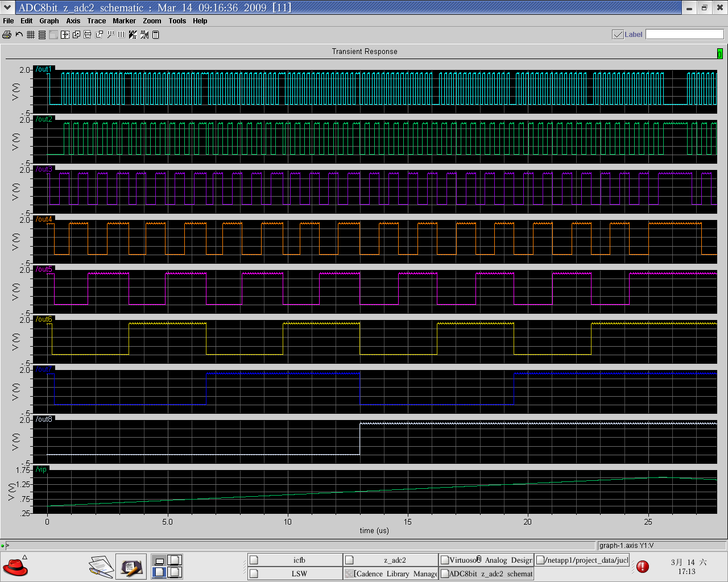Viewport: 728px width, 582px height.
Task: Click the time (us) axis label
Action: pyautogui.click(x=374, y=531)
